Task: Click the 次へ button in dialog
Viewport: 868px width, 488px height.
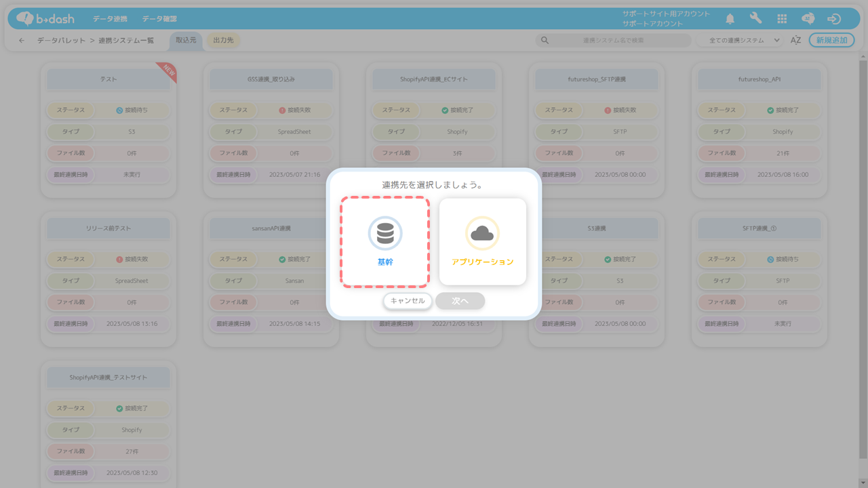Action: 460,301
